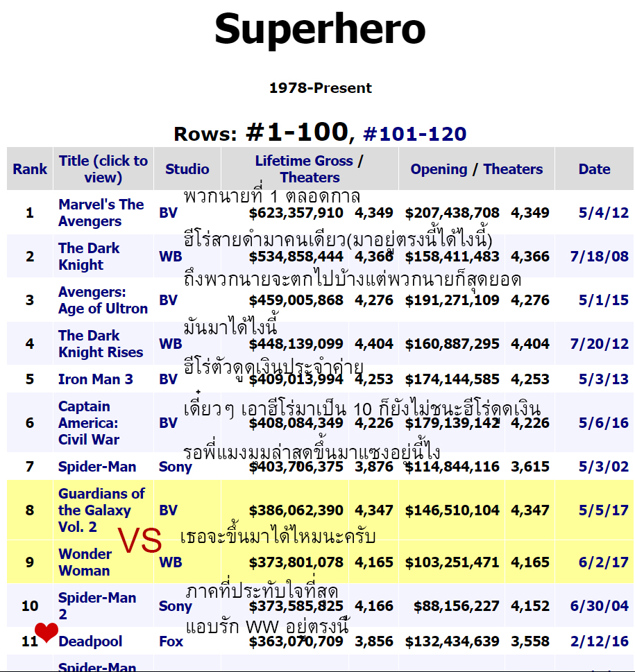The height and width of the screenshot is (672, 635).
Task: Sort by Lifetime Gross header
Action: pyautogui.click(x=304, y=162)
